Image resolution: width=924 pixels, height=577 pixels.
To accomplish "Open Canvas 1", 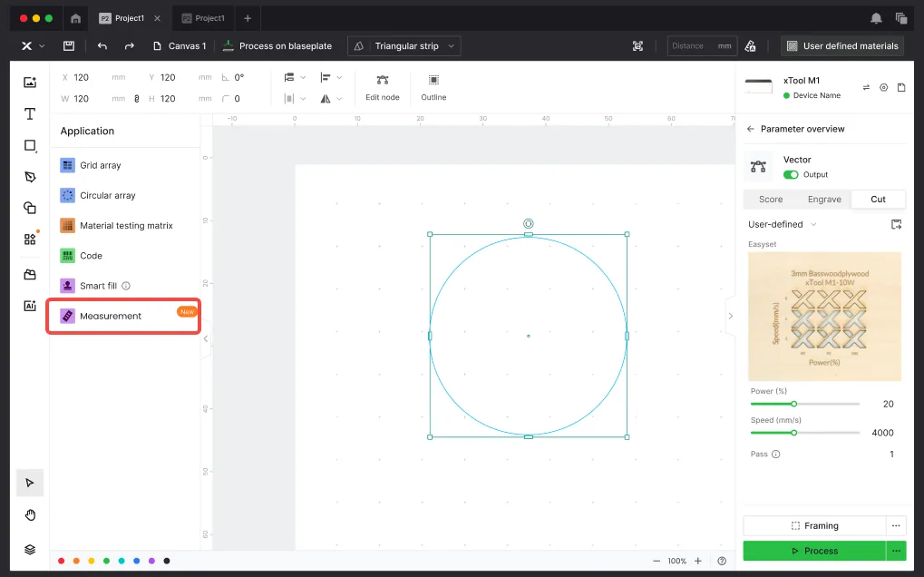I will [180, 46].
